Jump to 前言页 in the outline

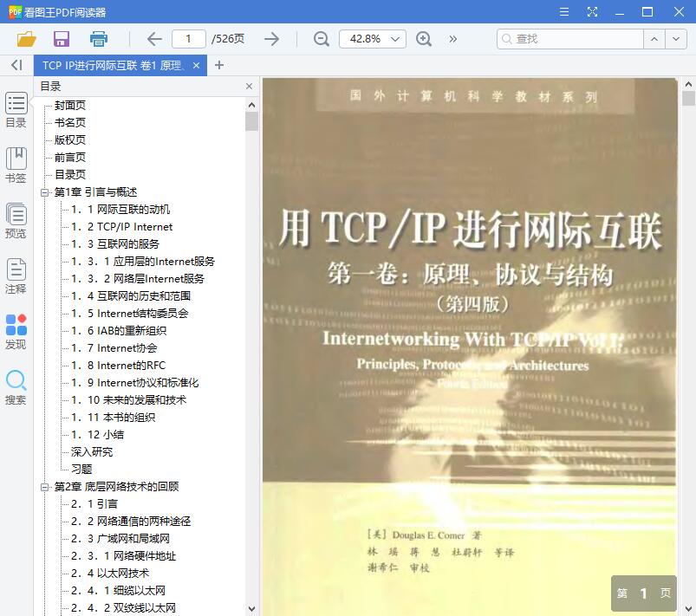[70, 158]
